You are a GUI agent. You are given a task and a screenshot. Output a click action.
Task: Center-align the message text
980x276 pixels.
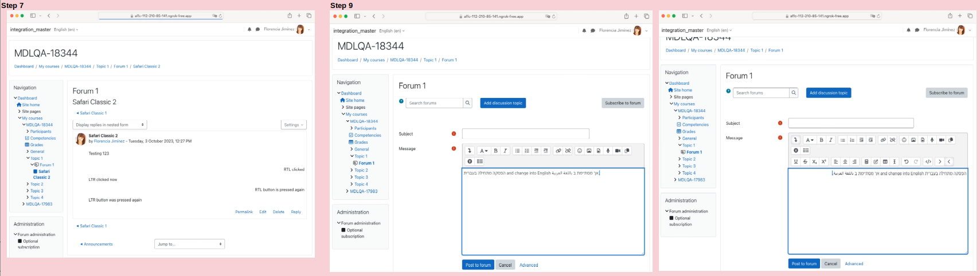click(x=845, y=161)
